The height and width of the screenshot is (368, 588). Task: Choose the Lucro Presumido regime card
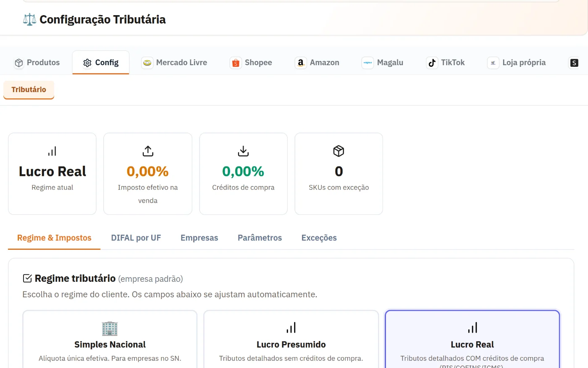(x=291, y=339)
